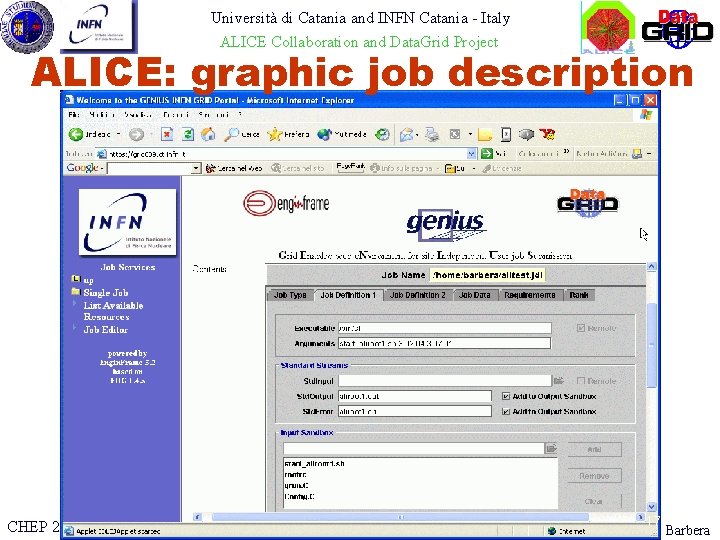Viewport: 720px width, 540px height.
Task: Click the Cerca nel Web icon
Action: [x=210, y=169]
